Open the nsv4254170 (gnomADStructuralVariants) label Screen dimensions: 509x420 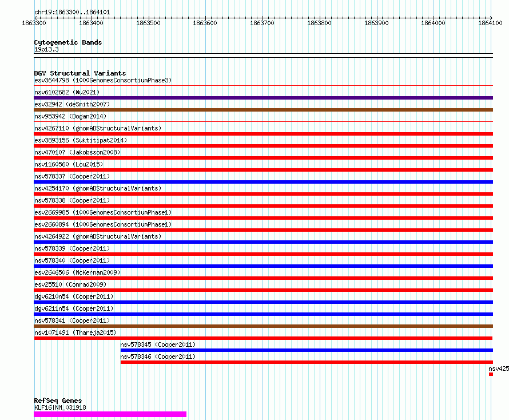pyautogui.click(x=98, y=188)
